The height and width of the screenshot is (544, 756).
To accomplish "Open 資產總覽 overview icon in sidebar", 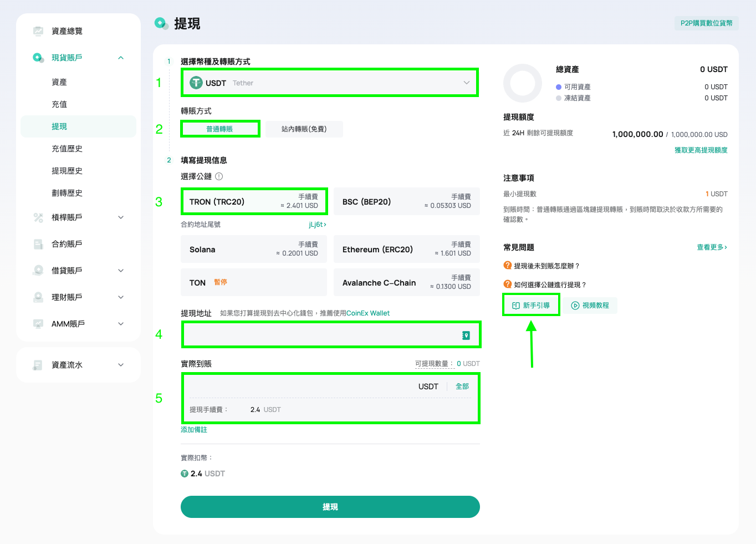I will point(38,31).
